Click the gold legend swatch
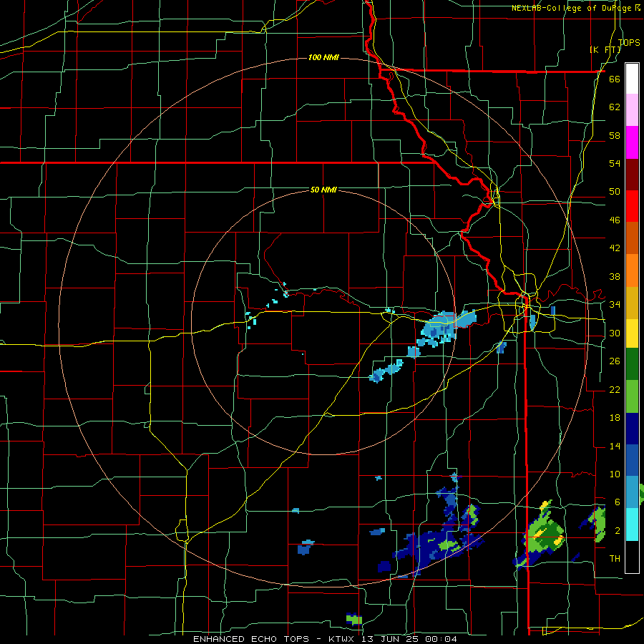This screenshot has height=644, width=644. click(632, 303)
